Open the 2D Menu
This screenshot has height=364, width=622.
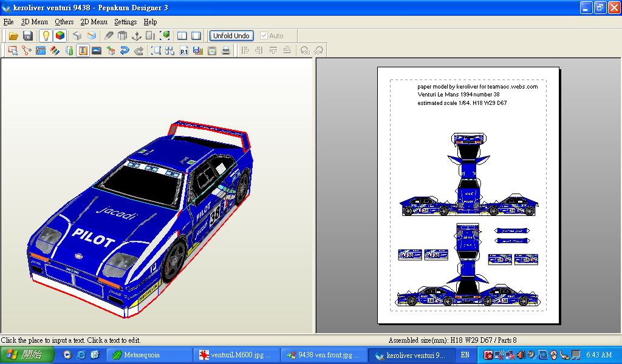[94, 22]
